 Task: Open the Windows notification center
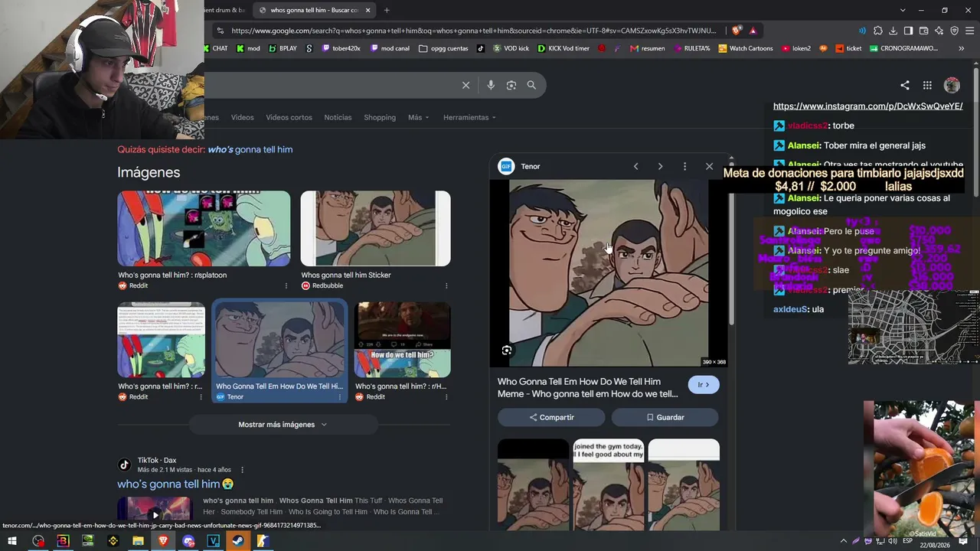pos(963,541)
